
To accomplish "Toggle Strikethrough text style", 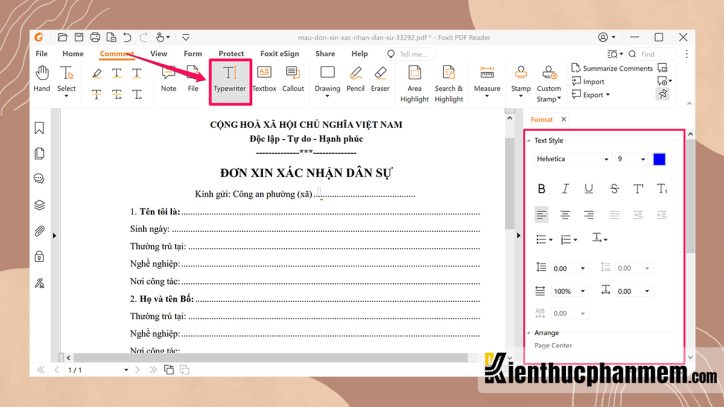I will 614,188.
